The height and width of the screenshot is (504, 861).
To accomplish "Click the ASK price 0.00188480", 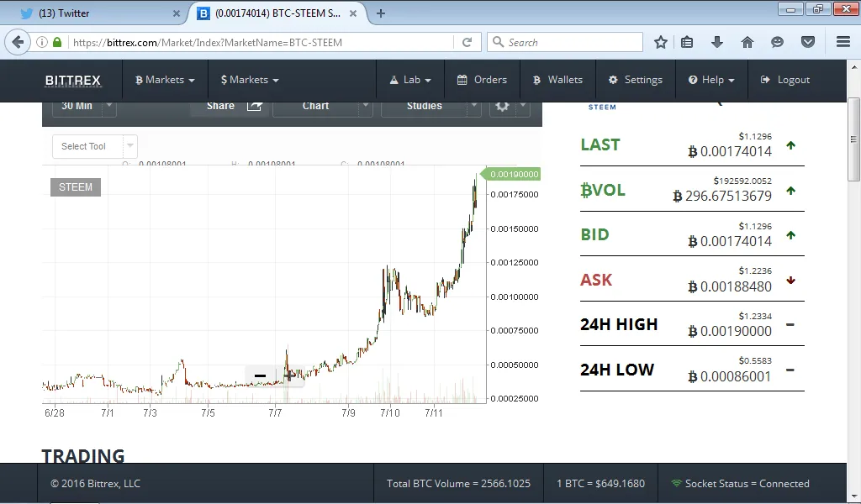I will pos(731,286).
